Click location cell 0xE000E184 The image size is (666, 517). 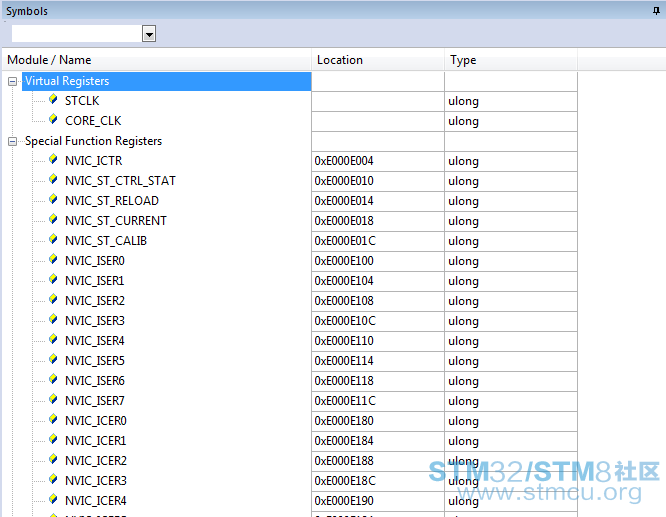(x=378, y=441)
